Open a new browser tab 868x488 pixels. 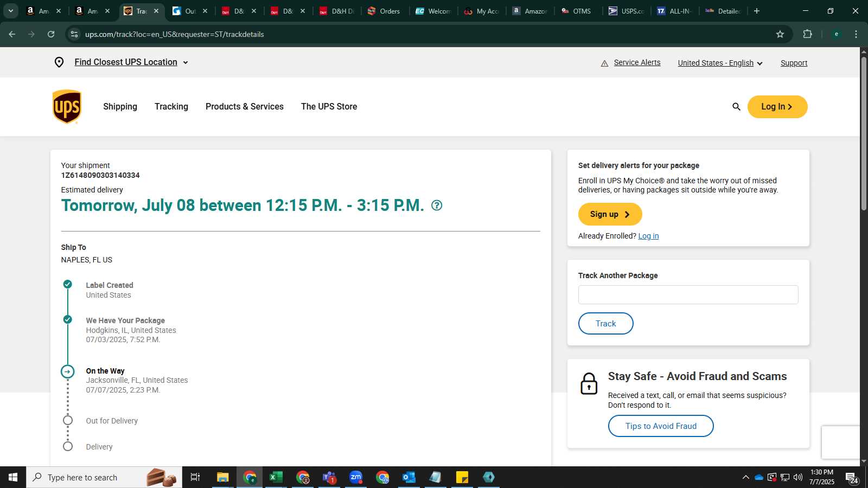click(757, 11)
